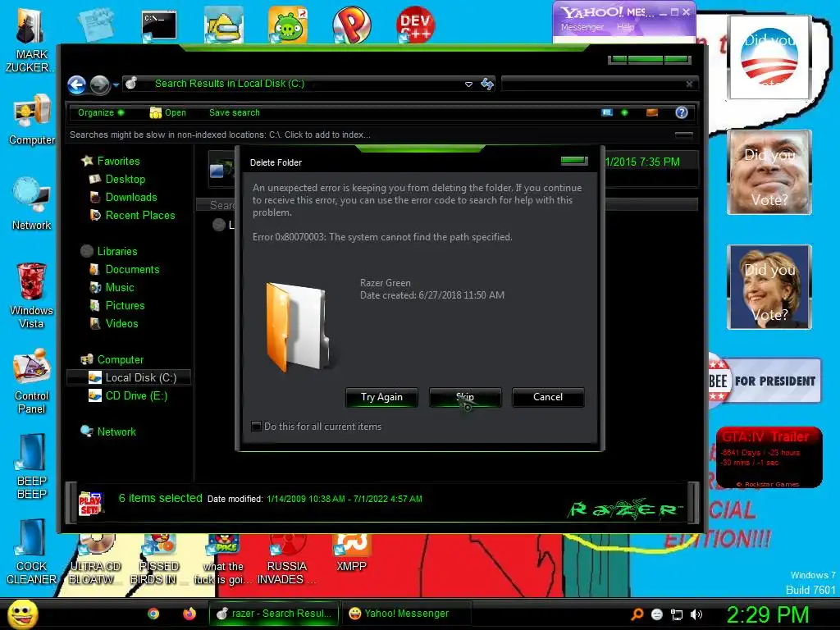Change view with the views icon
Viewport: 840px width, 630px height.
[x=607, y=112]
